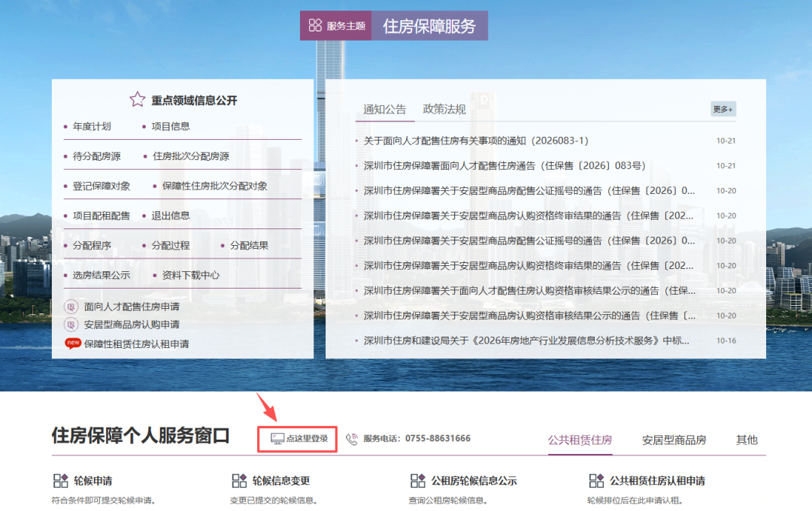Image resolution: width=812 pixels, height=511 pixels.
Task: Click the icon before 面向人才配售住房申请
Action: [71, 307]
